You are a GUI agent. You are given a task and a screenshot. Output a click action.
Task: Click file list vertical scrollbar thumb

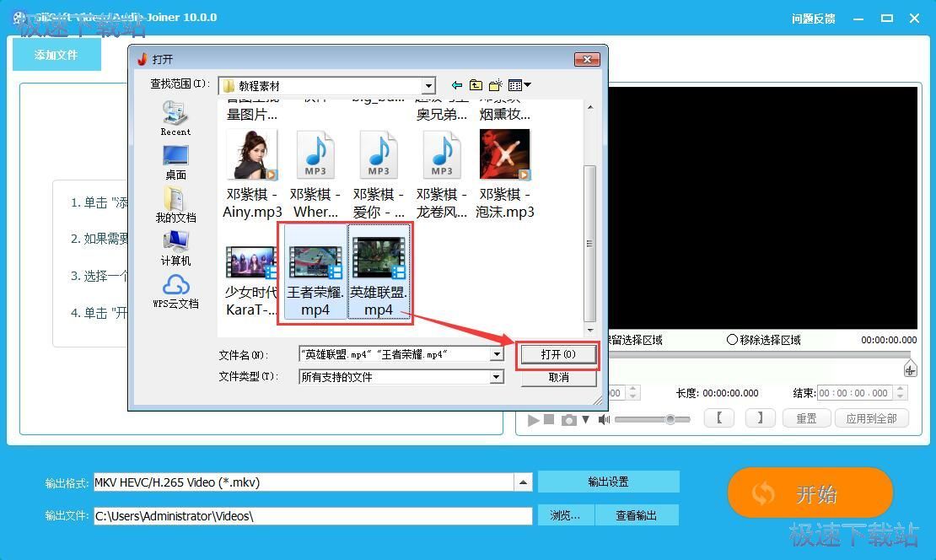(589, 244)
